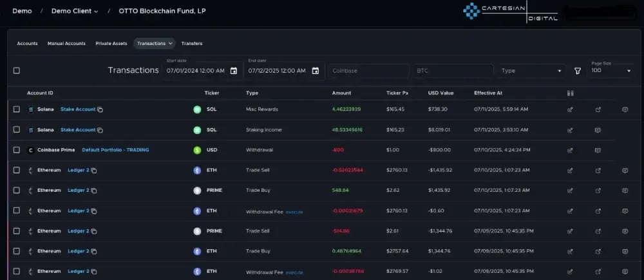
Task: Open Stake Account link in Misc Rewards row
Action: pos(78,109)
